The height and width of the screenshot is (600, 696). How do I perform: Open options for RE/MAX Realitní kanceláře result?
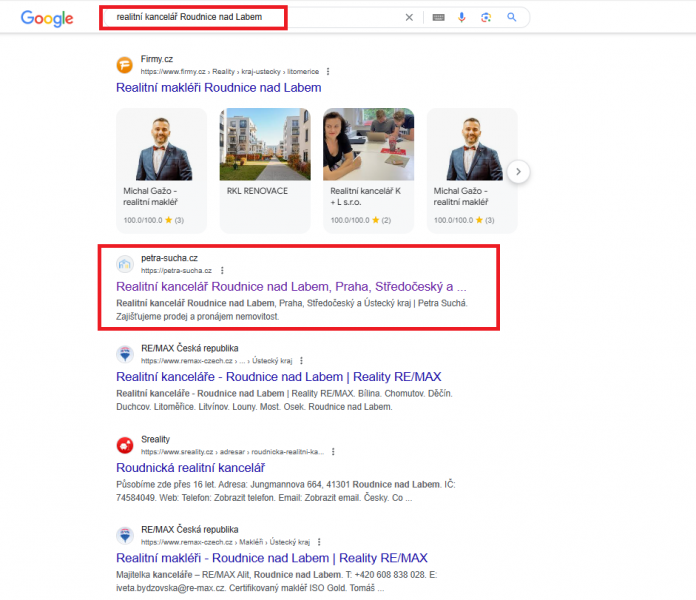[301, 360]
